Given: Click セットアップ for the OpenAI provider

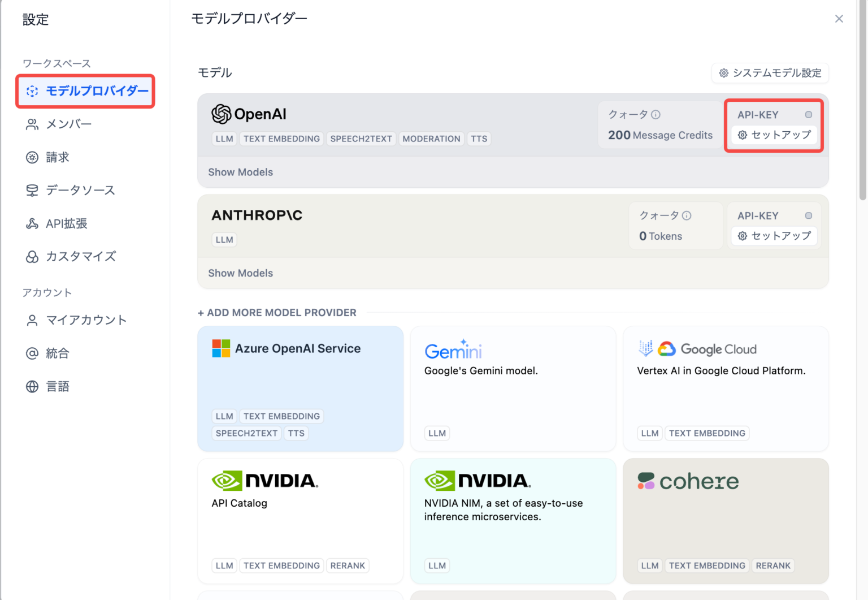Looking at the screenshot, I should click(774, 135).
